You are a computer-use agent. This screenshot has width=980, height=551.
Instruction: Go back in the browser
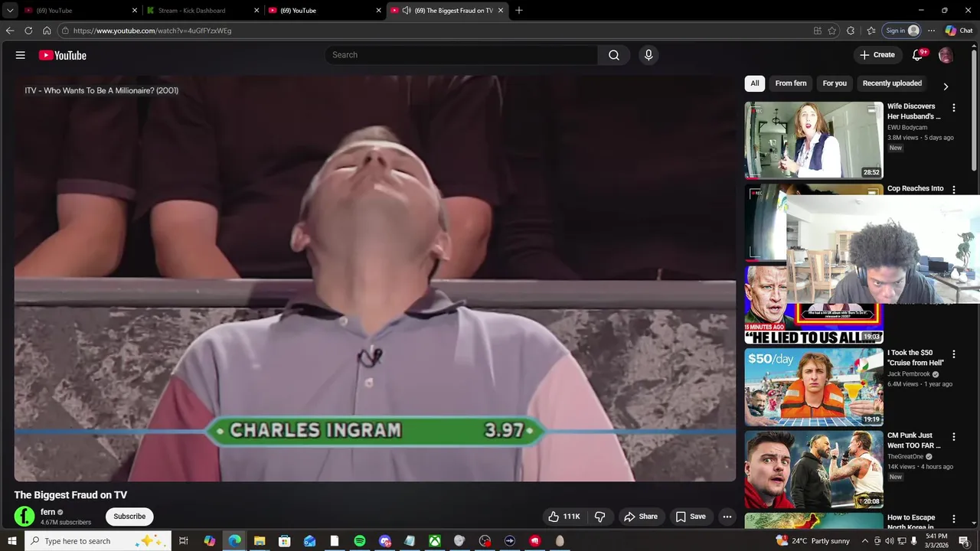pos(10,31)
